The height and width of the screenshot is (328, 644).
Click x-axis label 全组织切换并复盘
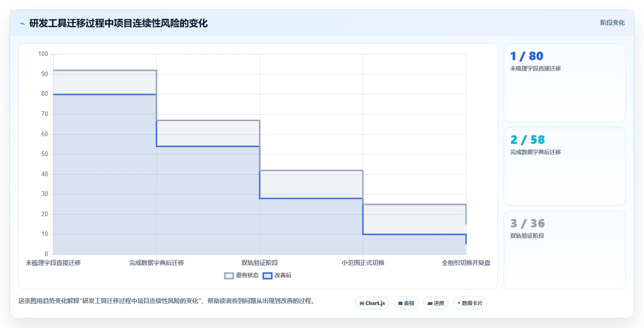466,263
